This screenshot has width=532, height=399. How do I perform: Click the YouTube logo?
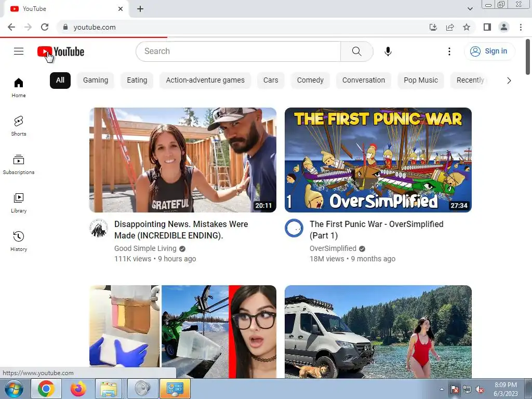61,52
